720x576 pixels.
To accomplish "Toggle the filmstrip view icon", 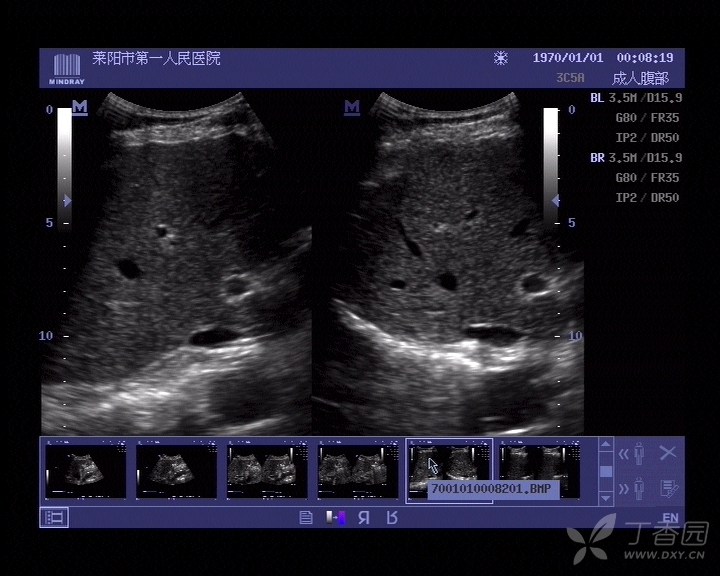I will tap(54, 518).
